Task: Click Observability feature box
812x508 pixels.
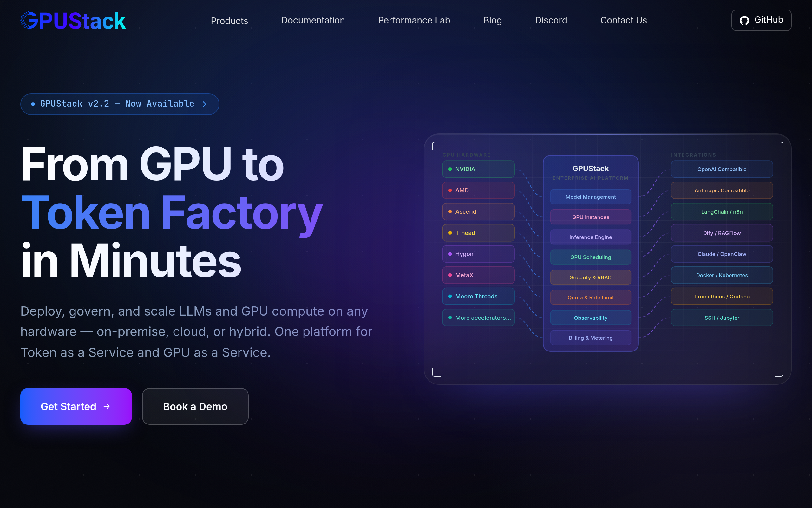Action: click(x=591, y=317)
